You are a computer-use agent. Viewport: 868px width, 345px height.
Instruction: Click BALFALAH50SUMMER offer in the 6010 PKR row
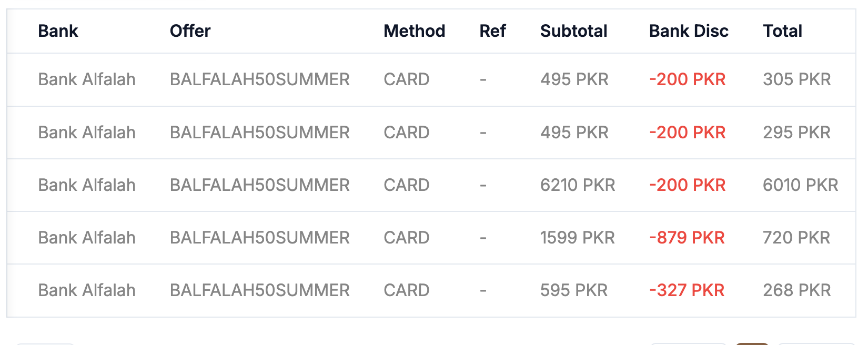(x=259, y=185)
